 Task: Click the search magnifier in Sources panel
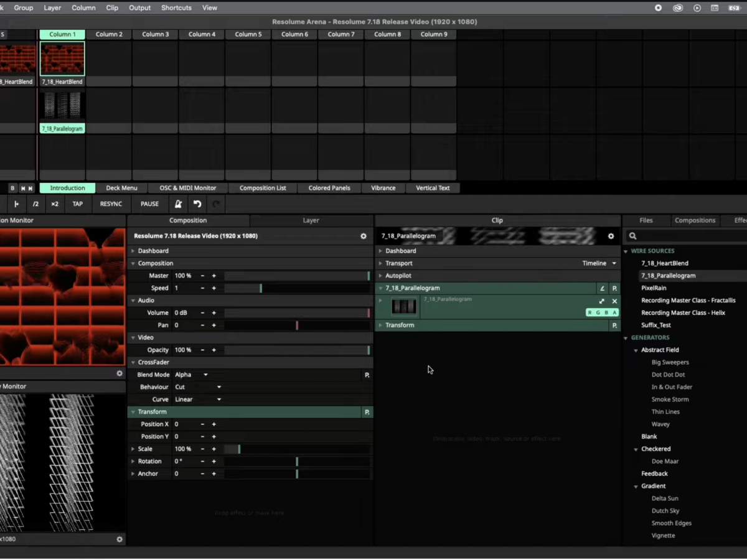click(x=632, y=236)
